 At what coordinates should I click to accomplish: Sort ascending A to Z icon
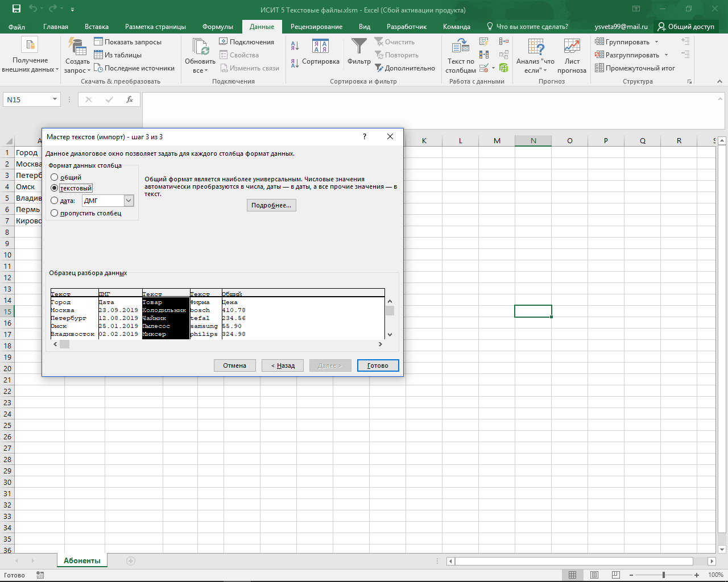pyautogui.click(x=295, y=46)
